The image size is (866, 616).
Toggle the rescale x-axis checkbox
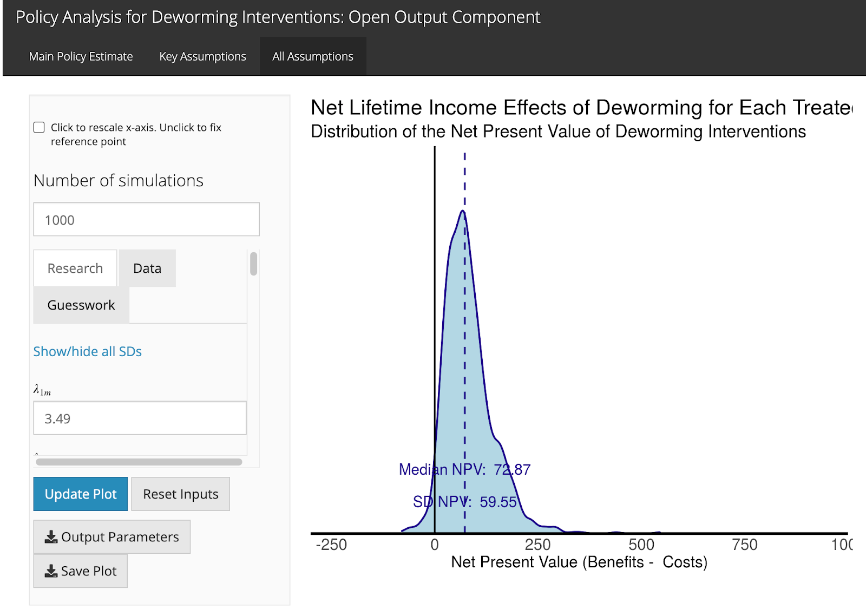click(x=39, y=127)
